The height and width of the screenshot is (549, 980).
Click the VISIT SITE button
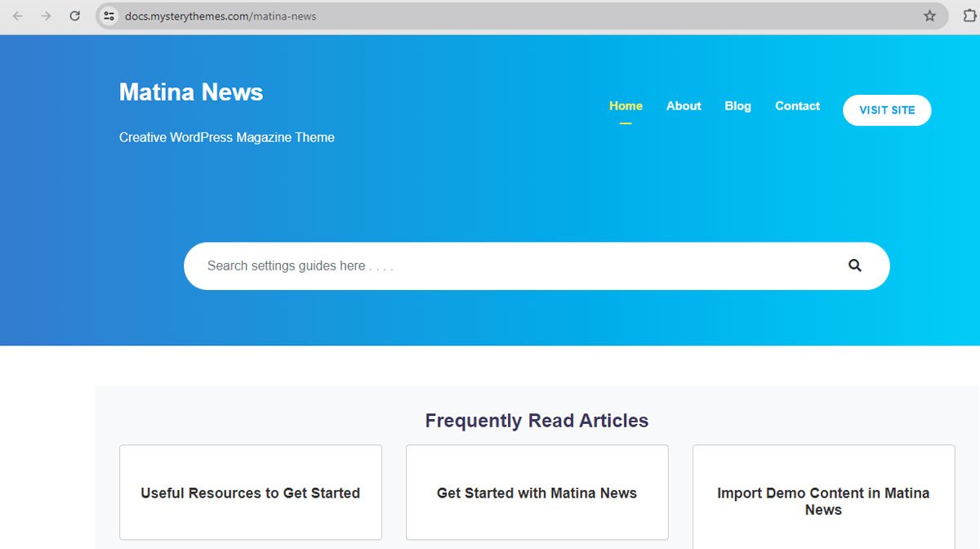tap(887, 110)
